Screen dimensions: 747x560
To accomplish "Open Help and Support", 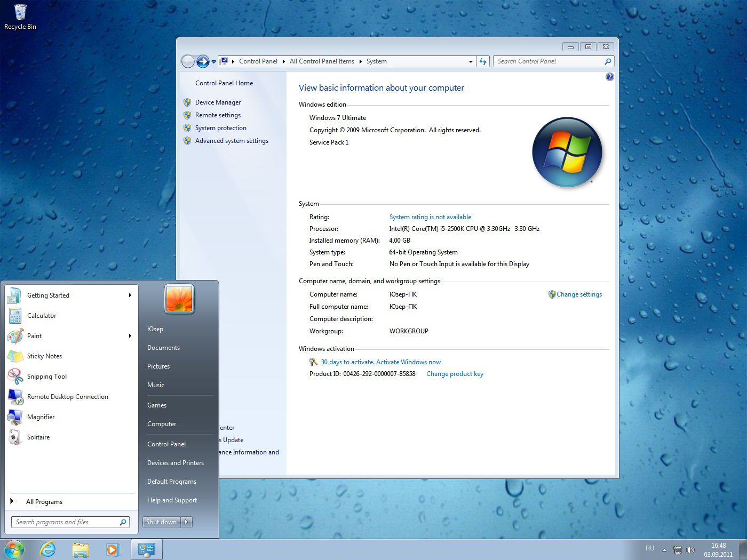I will 172,500.
